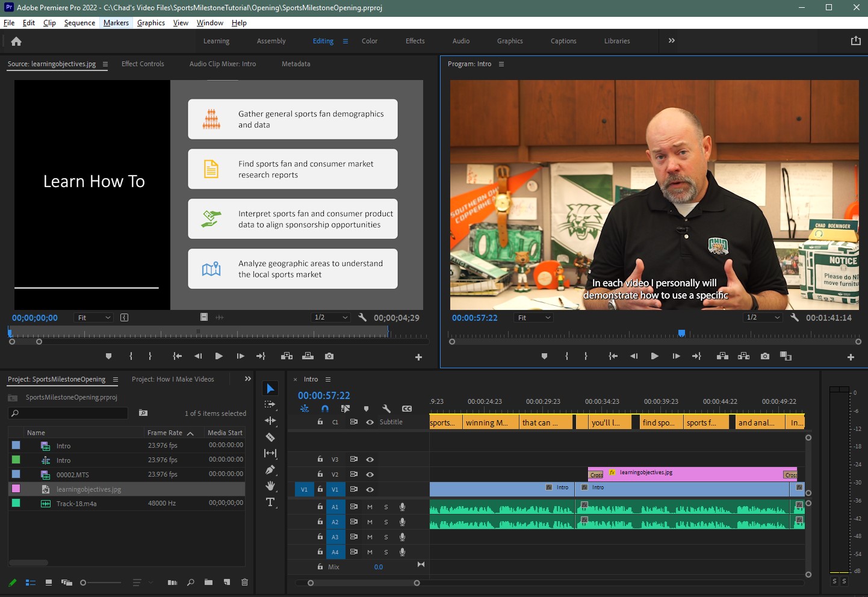The height and width of the screenshot is (597, 868).
Task: Switch Project panel to list view
Action: coord(31,582)
